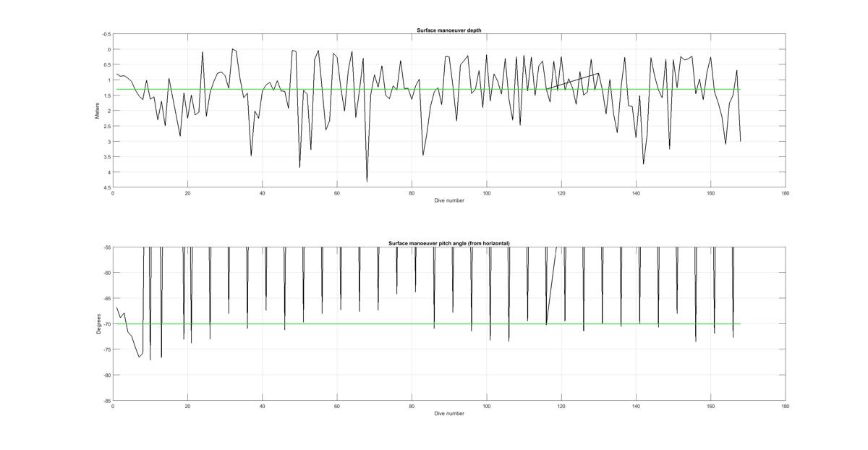
Task: Click the -80 tick on Degrees axis
Action: click(107, 375)
